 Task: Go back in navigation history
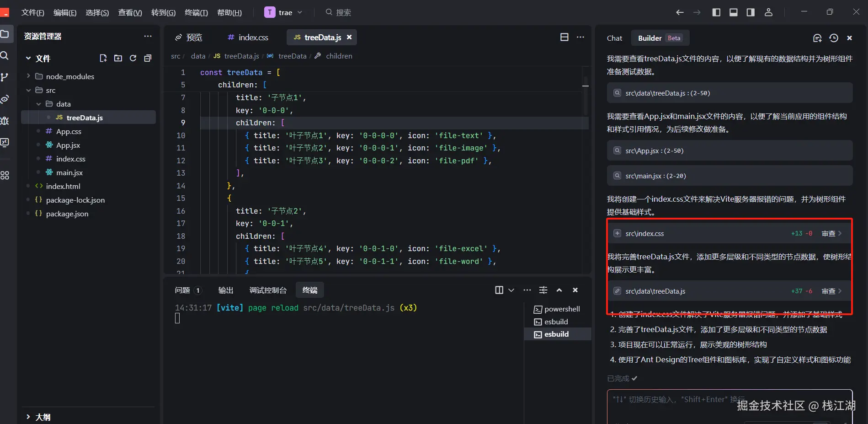(x=680, y=12)
